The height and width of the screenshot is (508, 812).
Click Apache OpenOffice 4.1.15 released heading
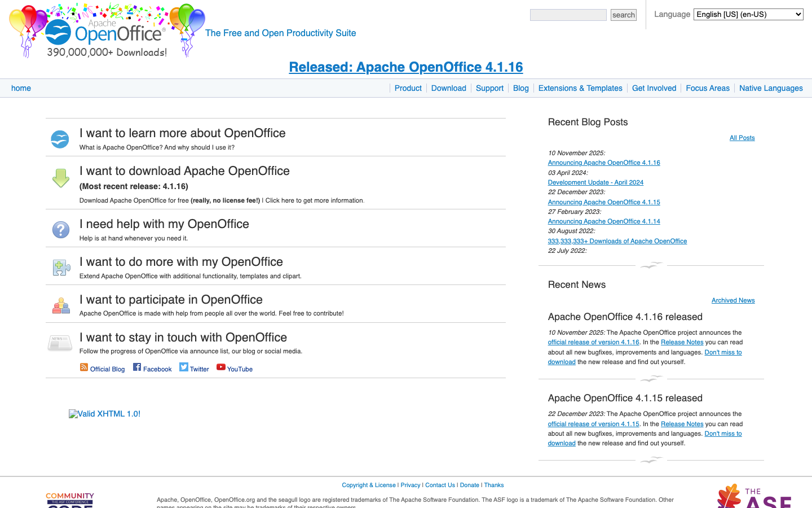coord(625,398)
